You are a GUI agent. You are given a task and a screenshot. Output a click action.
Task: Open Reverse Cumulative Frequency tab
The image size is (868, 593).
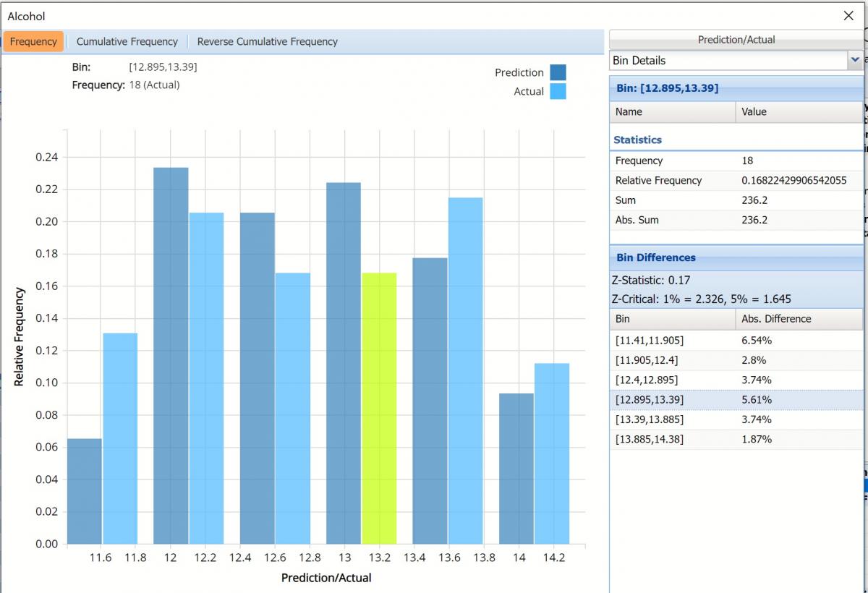click(267, 41)
